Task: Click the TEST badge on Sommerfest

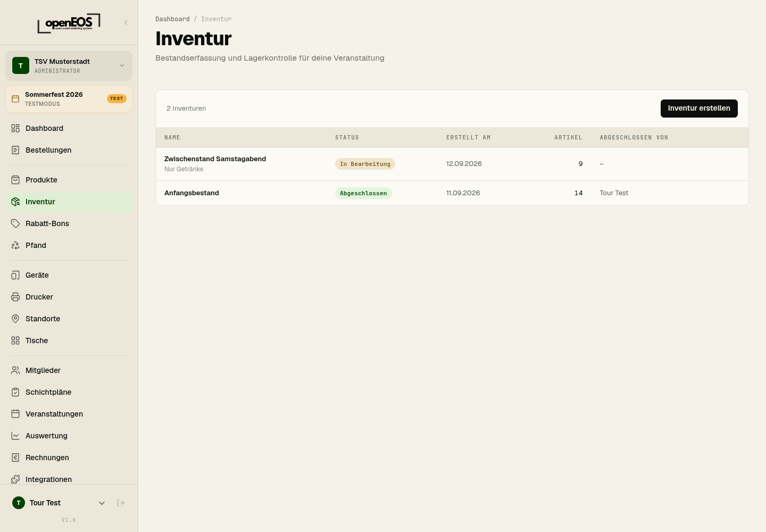Action: 116,98
